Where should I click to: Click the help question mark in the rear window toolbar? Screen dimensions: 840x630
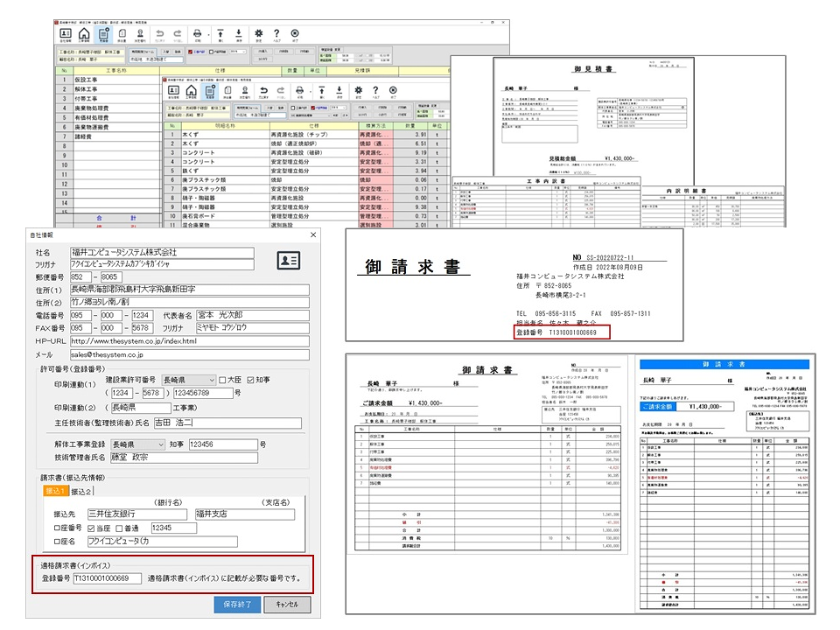point(276,34)
